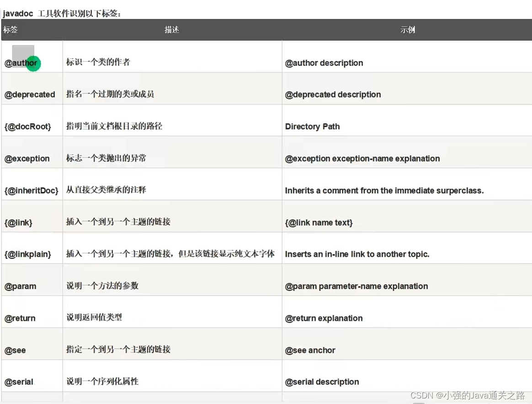The width and height of the screenshot is (532, 404).
Task: Click description '标志一个类抛出的异常'
Action: click(106, 158)
